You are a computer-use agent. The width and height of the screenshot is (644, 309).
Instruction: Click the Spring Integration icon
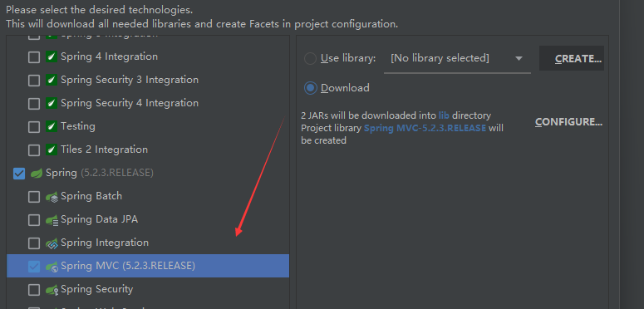coord(52,243)
